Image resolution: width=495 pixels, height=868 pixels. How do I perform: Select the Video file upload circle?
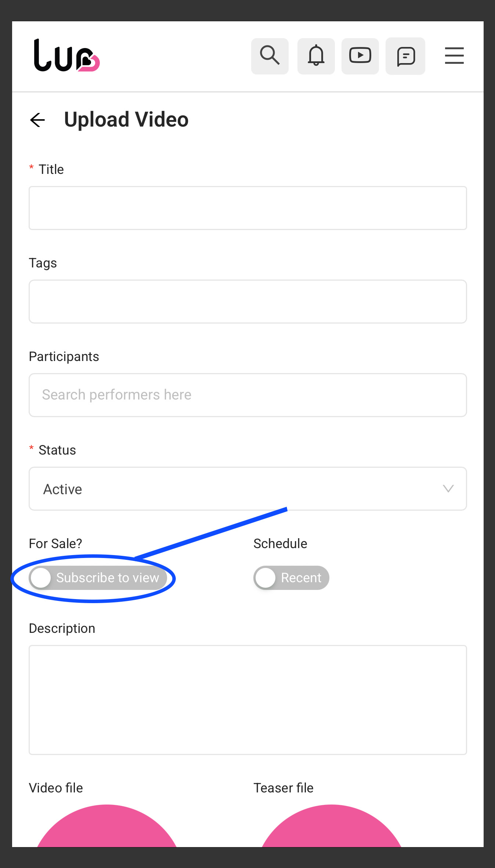(x=107, y=826)
